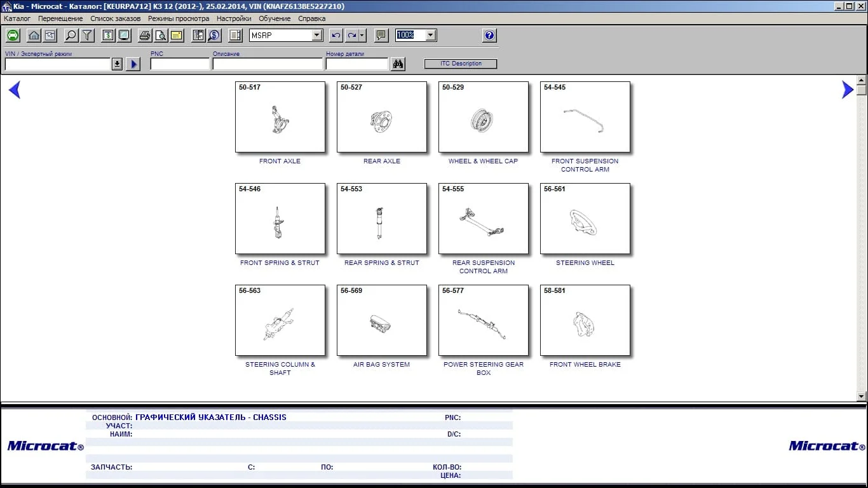868x488 pixels.
Task: Click the undo arrow icon
Action: 336,36
